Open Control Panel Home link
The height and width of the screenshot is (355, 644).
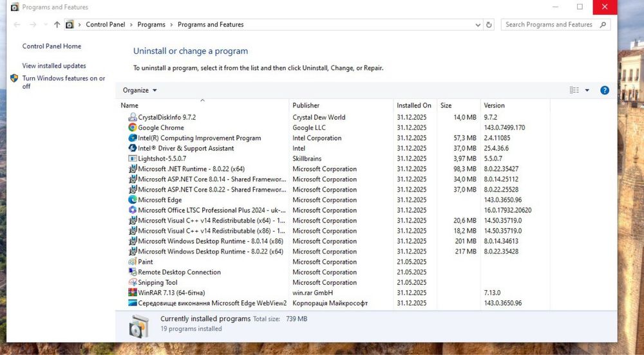pyautogui.click(x=52, y=46)
